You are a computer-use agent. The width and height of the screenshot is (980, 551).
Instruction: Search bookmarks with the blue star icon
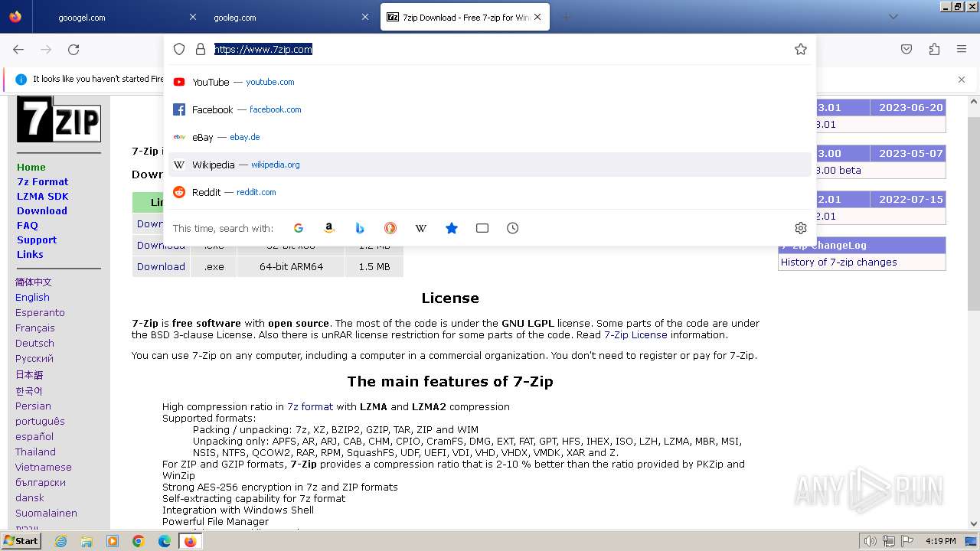click(x=452, y=228)
